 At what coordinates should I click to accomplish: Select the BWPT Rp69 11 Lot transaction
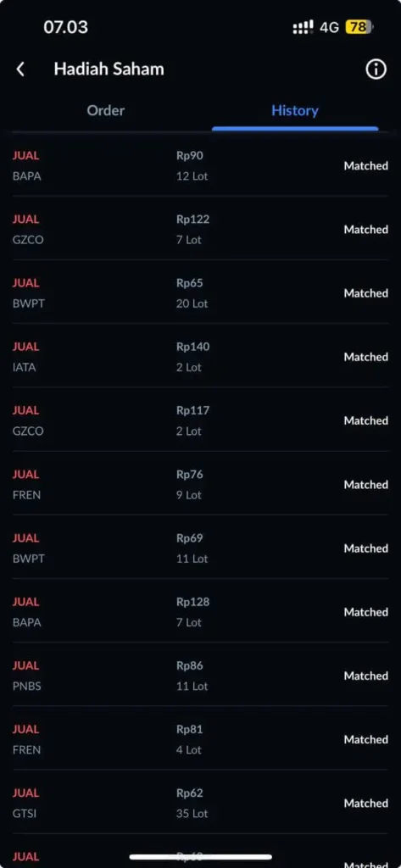coord(200,548)
